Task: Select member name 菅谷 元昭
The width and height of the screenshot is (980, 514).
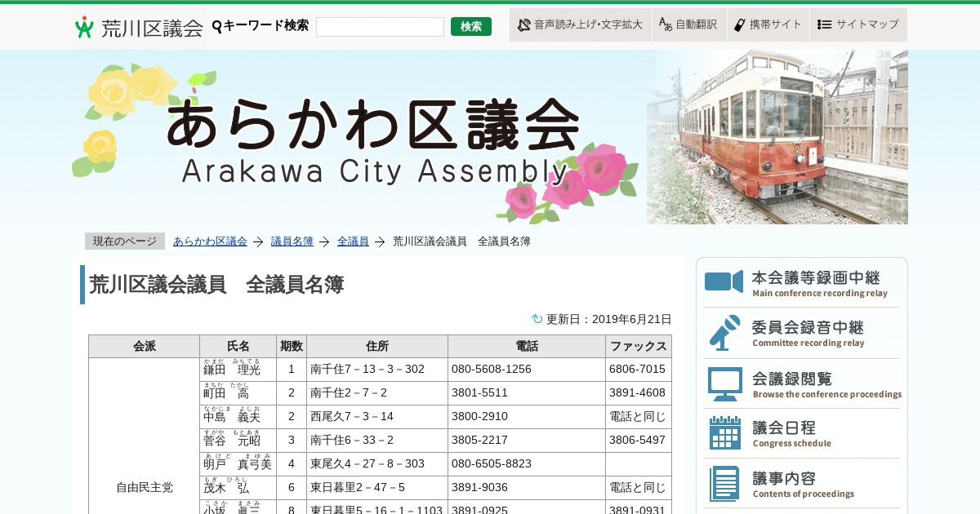Action: pos(232,440)
